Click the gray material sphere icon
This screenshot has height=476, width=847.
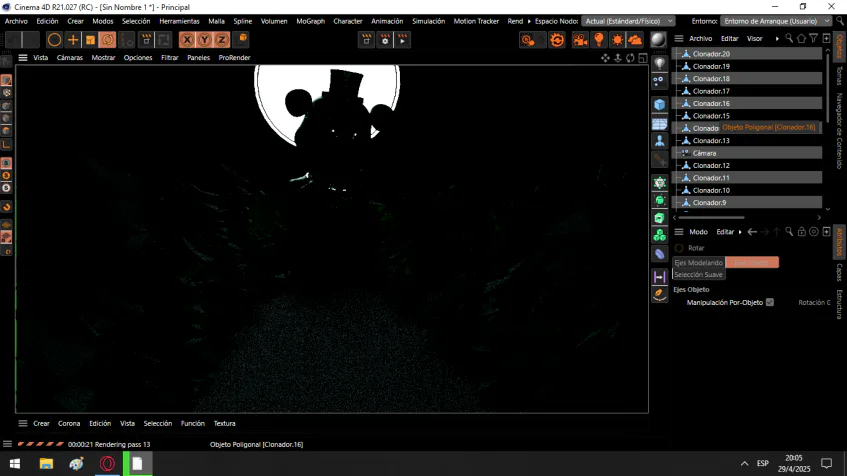coord(658,39)
